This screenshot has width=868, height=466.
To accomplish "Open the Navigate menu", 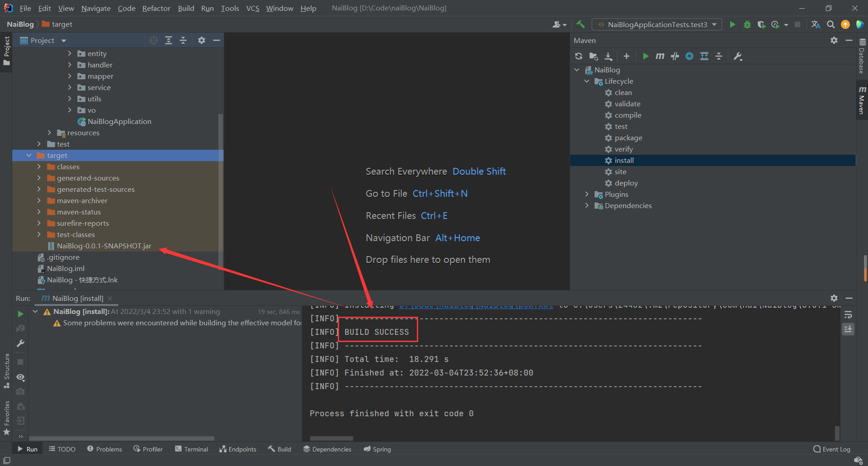I will [96, 8].
